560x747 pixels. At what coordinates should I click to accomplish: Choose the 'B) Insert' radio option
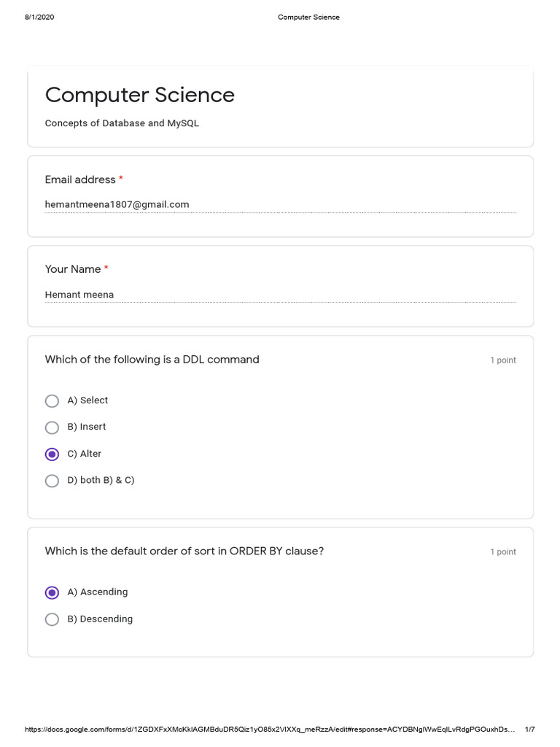point(52,427)
